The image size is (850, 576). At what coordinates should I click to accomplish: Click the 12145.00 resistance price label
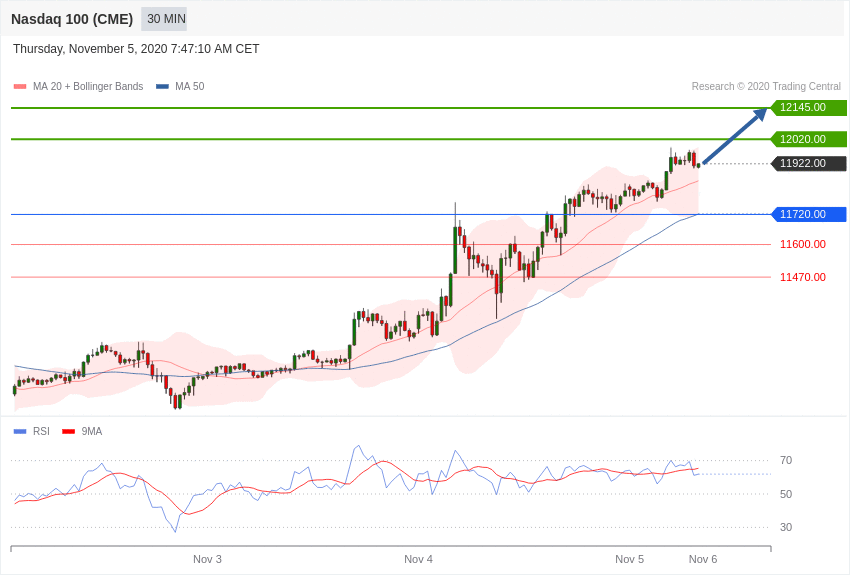click(808, 107)
